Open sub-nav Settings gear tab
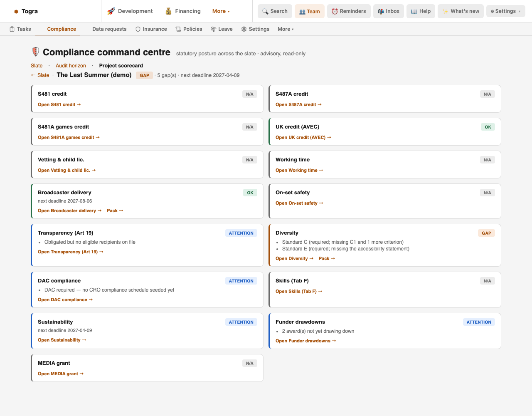 255,29
